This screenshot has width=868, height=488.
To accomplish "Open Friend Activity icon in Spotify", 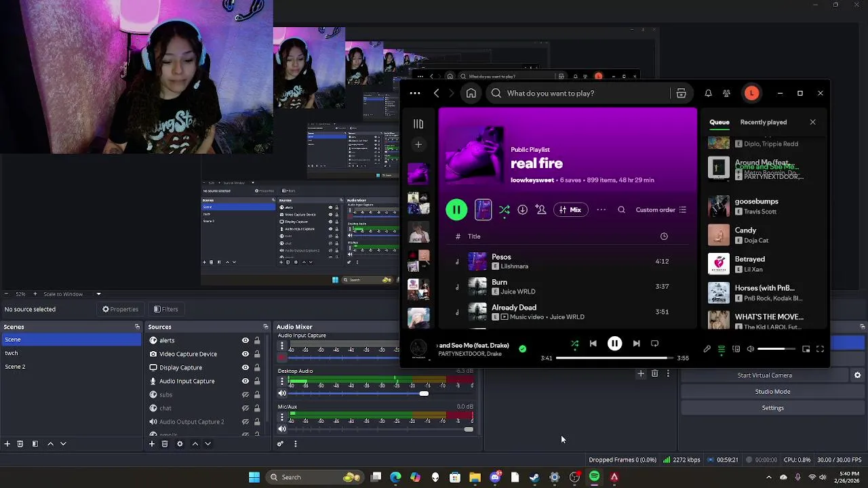I will [726, 94].
